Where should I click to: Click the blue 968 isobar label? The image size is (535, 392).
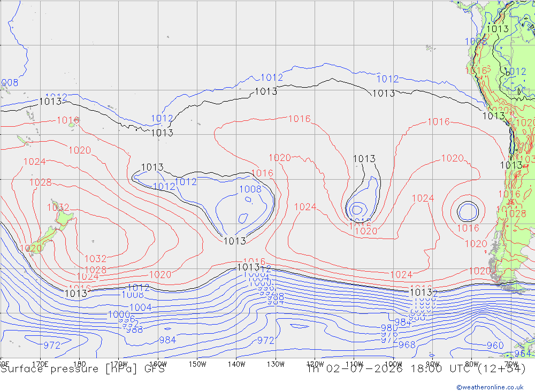point(407,344)
